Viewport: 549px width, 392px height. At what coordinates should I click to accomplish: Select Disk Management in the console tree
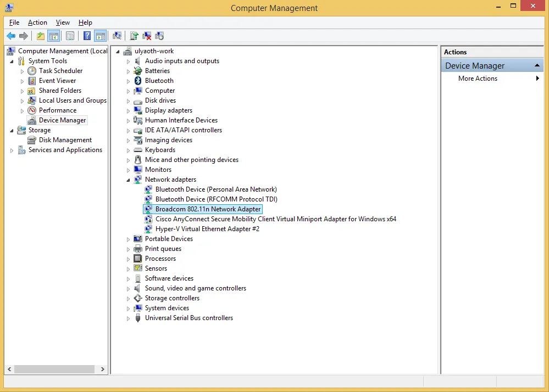(x=65, y=140)
